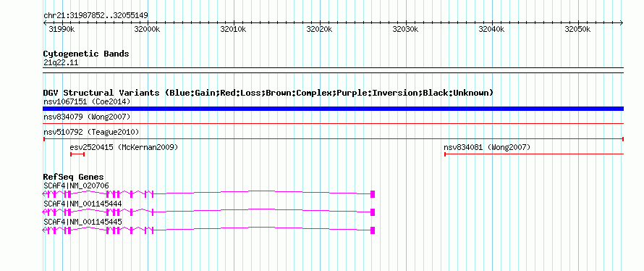The image size is (644, 271).
Task: Open the nsv834079 (Wong2007) variant label
Action: [87, 117]
